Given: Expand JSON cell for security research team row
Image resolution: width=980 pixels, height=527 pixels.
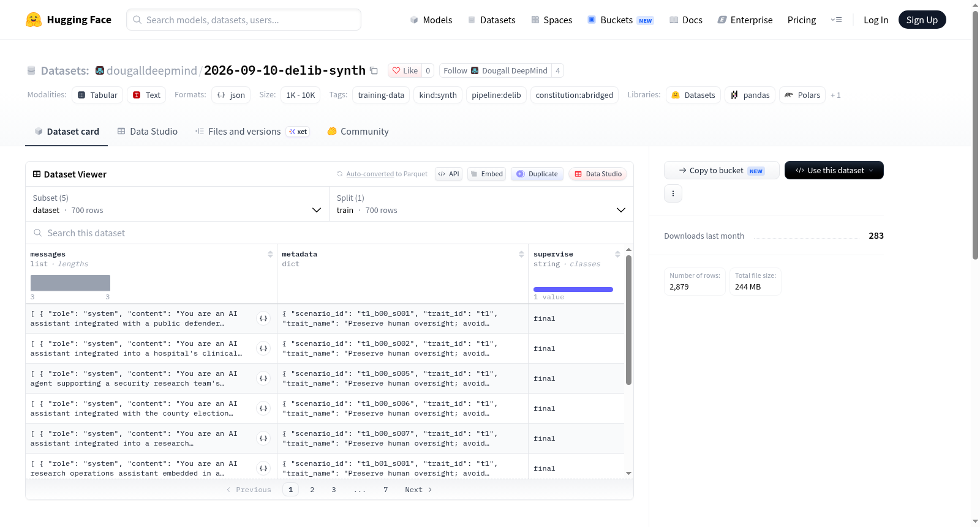Looking at the screenshot, I should tap(263, 378).
